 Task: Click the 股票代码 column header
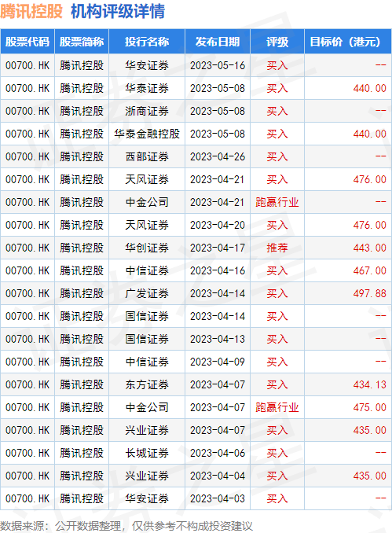[x=27, y=42]
